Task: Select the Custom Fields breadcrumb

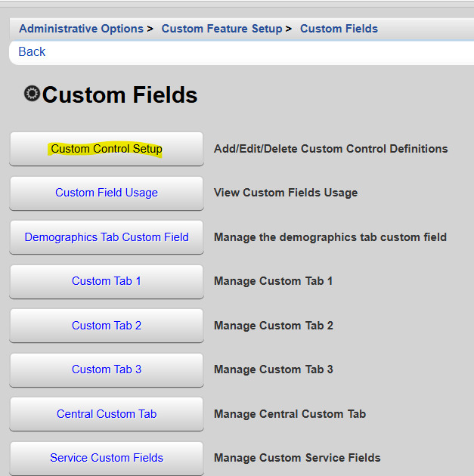Action: coord(339,29)
